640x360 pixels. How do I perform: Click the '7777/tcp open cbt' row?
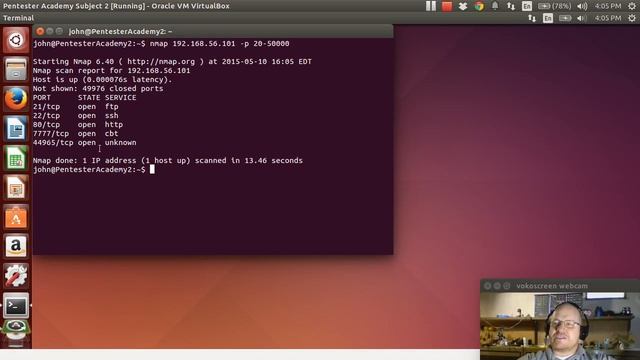[x=76, y=133]
